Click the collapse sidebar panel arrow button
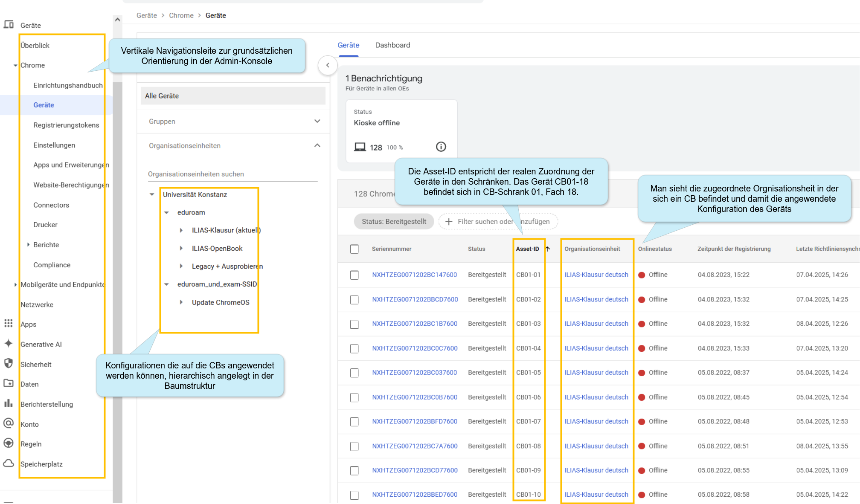The height and width of the screenshot is (504, 860). pos(328,65)
